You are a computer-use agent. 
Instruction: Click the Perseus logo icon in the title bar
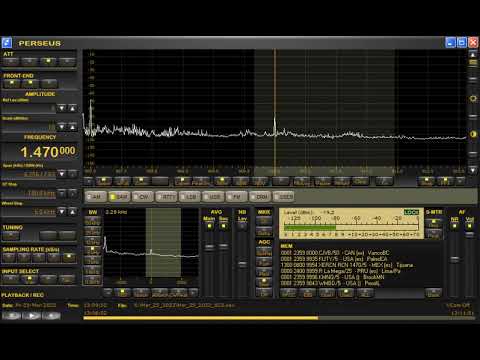[7, 43]
